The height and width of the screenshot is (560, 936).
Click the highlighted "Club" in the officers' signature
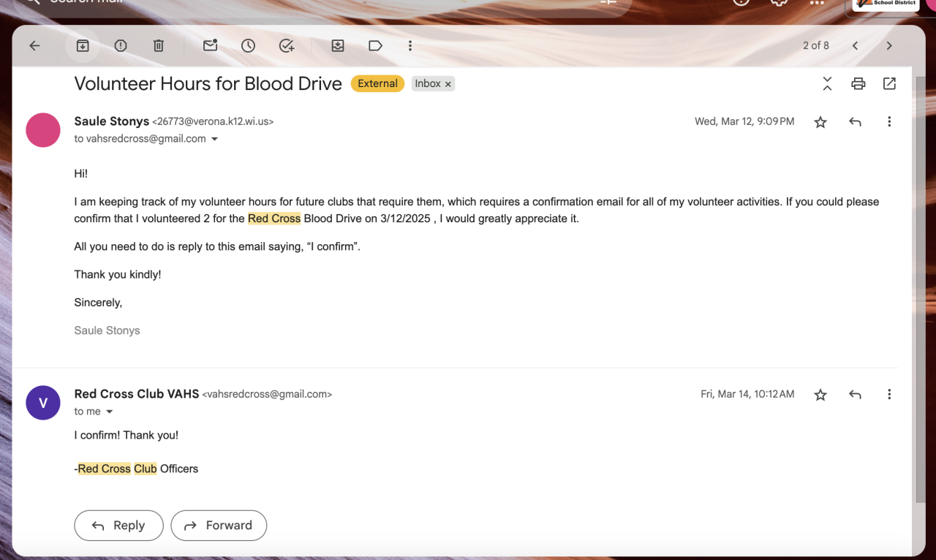(146, 469)
